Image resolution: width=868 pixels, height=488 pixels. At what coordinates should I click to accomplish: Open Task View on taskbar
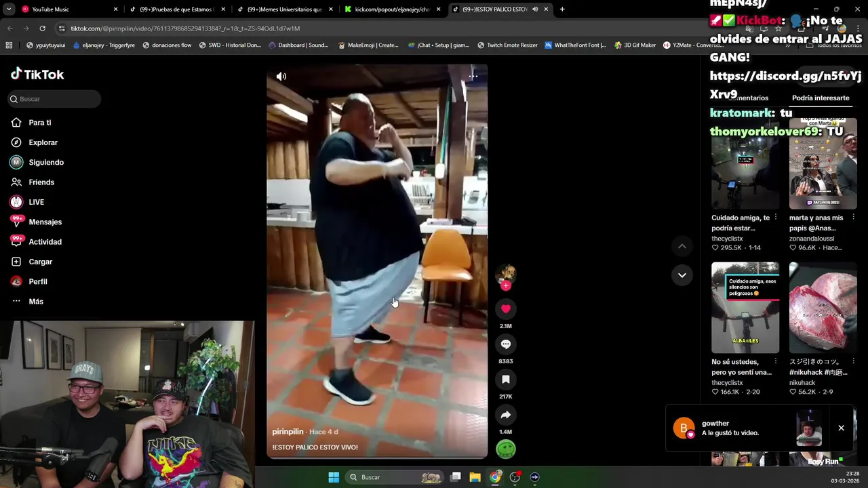(456, 477)
